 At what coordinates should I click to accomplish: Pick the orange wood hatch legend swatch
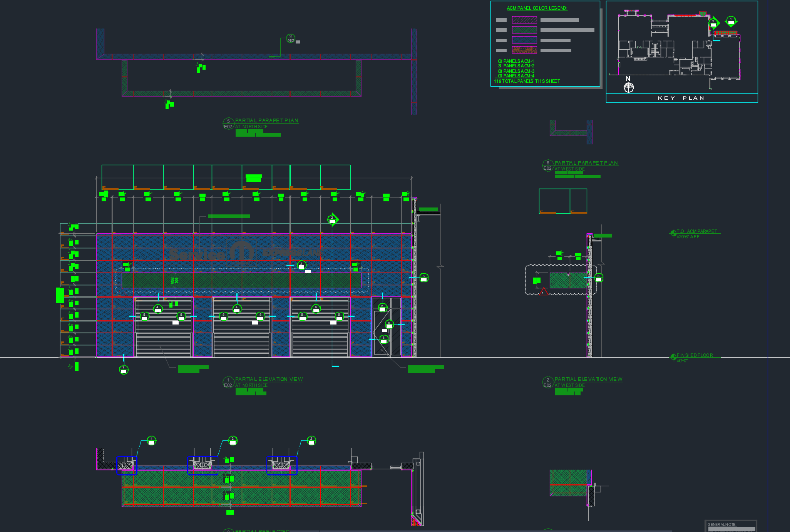pos(524,50)
